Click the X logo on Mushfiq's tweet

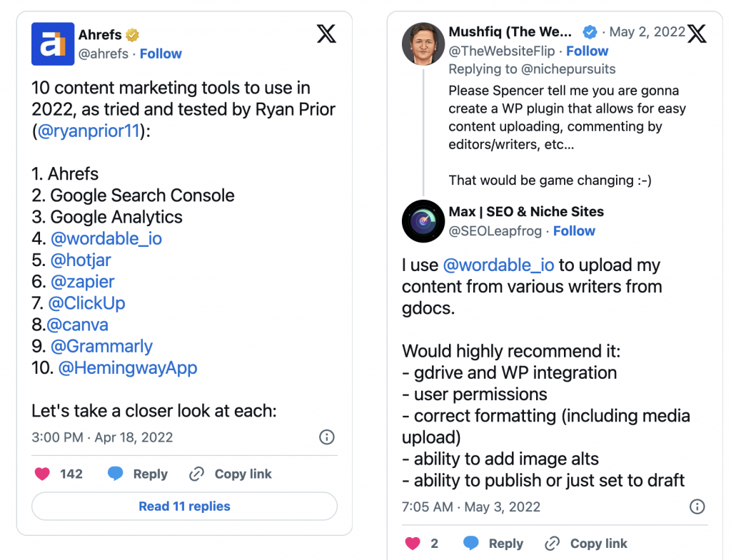[697, 34]
